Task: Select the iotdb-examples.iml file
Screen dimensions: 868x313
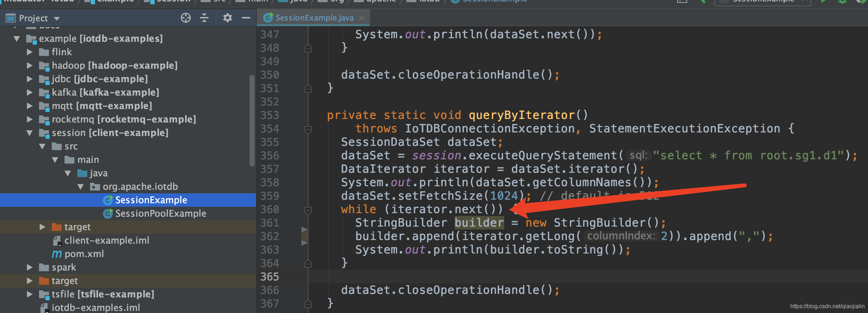Action: tap(96, 308)
